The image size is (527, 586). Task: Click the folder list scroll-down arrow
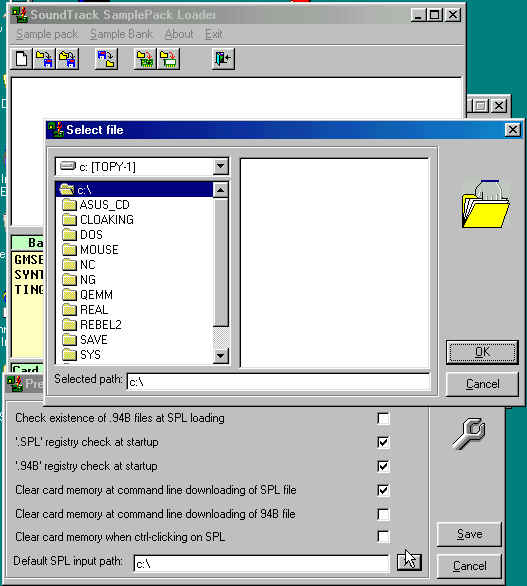tap(221, 355)
